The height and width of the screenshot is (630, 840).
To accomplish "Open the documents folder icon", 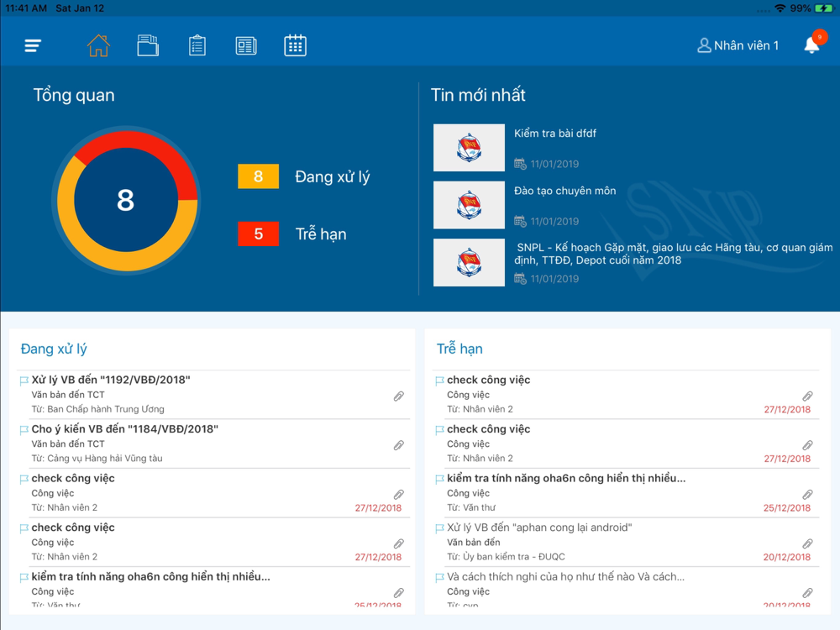I will 148,45.
